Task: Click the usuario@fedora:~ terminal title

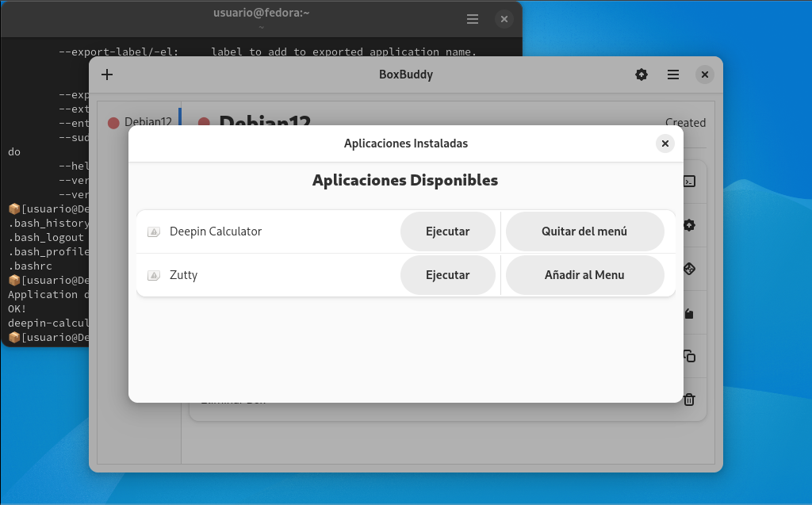Action: point(262,13)
